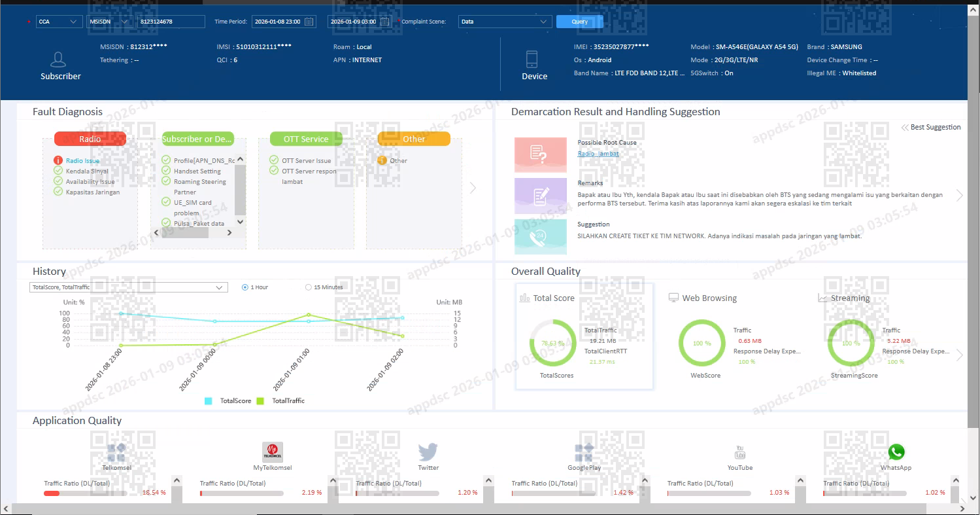Viewport: 980px width, 515px height.
Task: Click the OTT Server Issue check icon
Action: pos(274,160)
